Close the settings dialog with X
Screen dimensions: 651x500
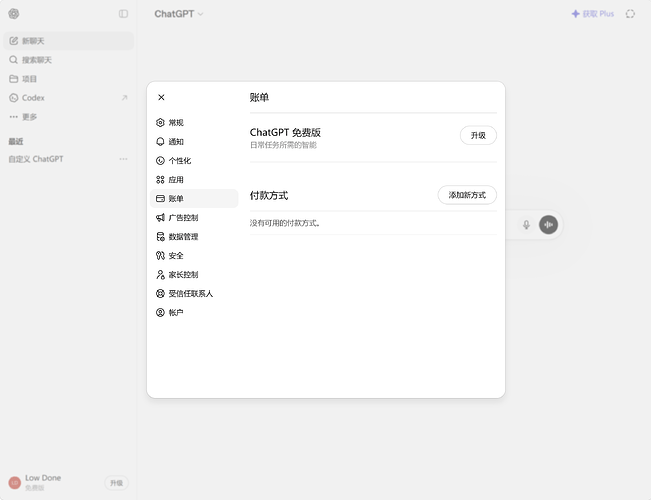tap(162, 97)
